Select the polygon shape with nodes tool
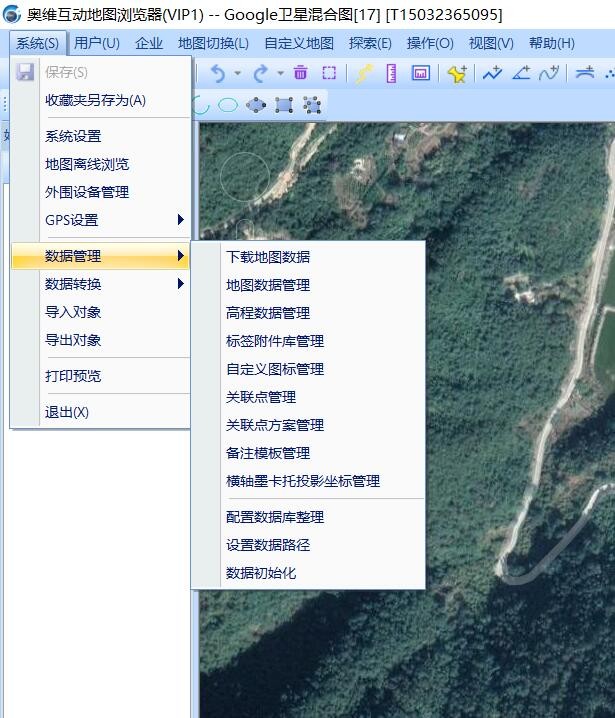The image size is (615, 718). click(256, 105)
